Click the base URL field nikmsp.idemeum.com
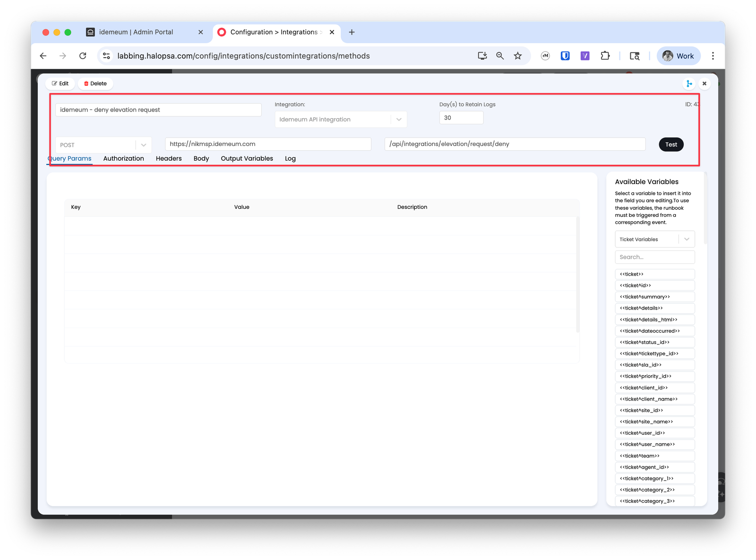The width and height of the screenshot is (756, 560). 268,144
